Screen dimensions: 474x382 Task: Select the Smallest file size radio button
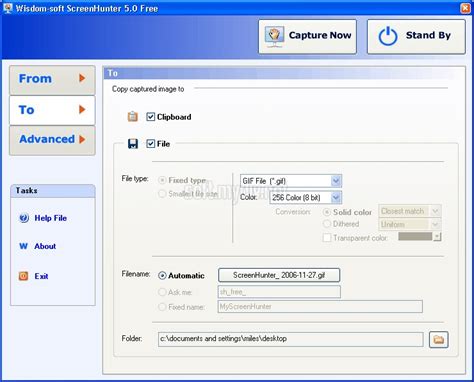(x=162, y=194)
